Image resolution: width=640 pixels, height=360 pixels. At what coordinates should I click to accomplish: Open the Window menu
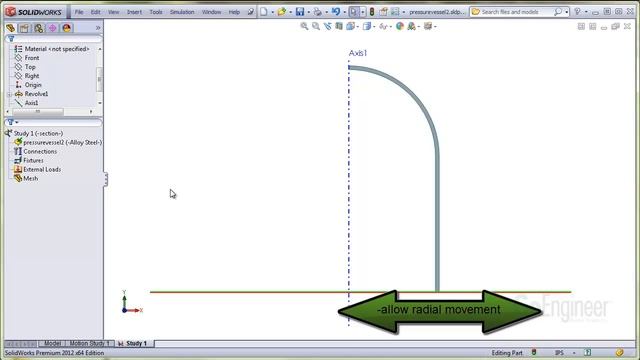211,12
